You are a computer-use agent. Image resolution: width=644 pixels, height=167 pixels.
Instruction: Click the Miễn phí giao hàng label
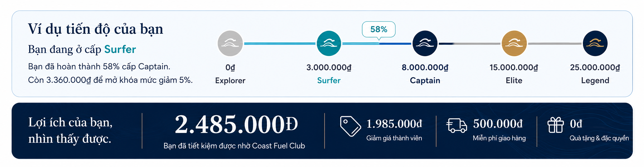tap(499, 138)
